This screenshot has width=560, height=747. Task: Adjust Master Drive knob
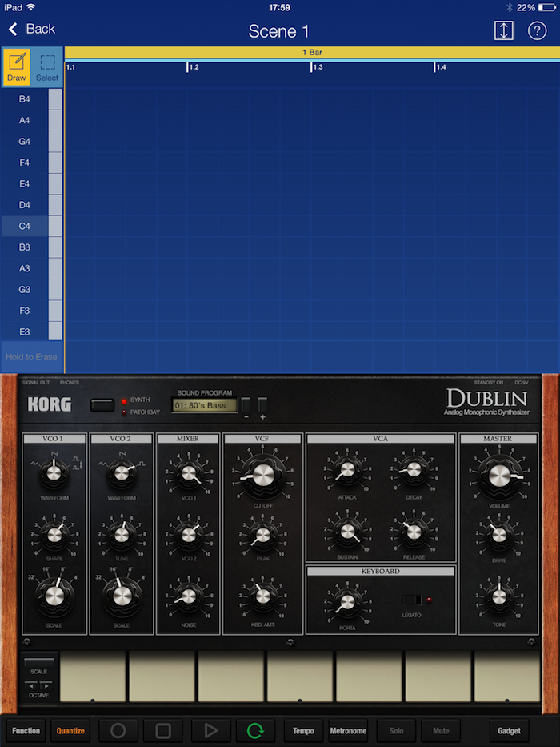[x=499, y=535]
